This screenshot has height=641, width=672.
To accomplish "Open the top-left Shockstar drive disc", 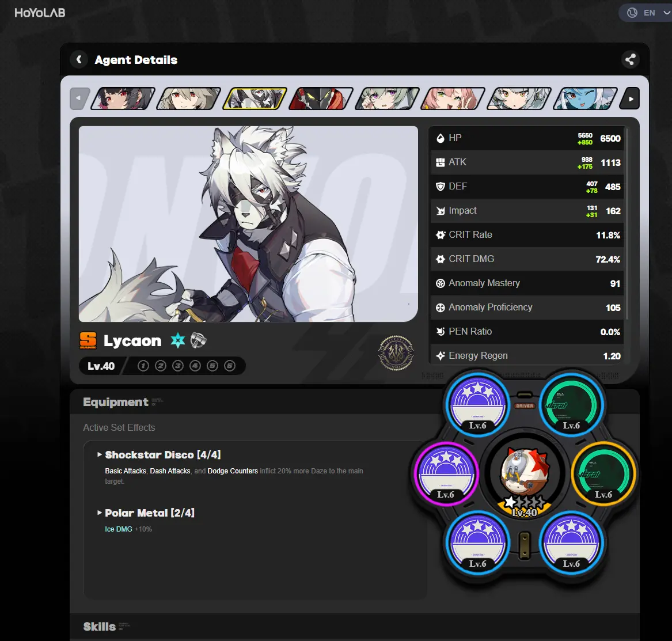I will pos(477,405).
